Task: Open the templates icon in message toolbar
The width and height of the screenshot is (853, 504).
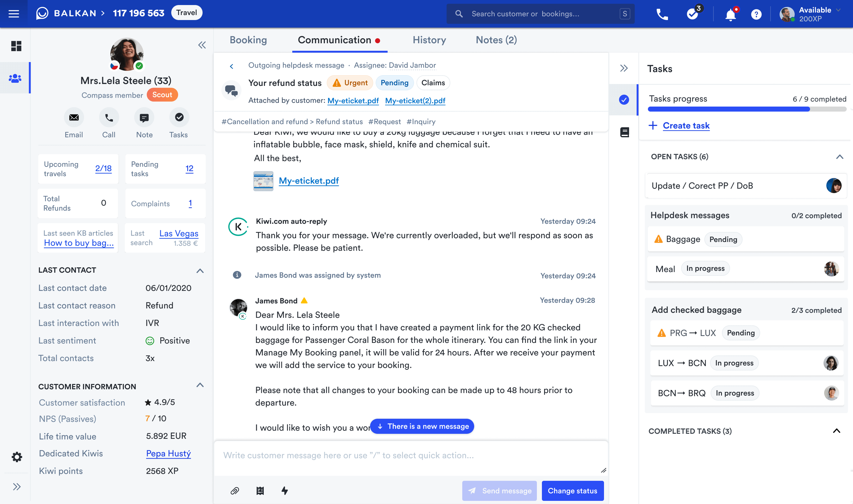Action: pos(260,491)
